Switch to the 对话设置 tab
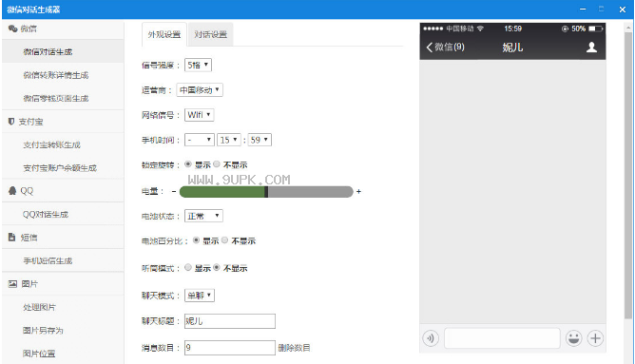The height and width of the screenshot is (364, 635). point(211,34)
